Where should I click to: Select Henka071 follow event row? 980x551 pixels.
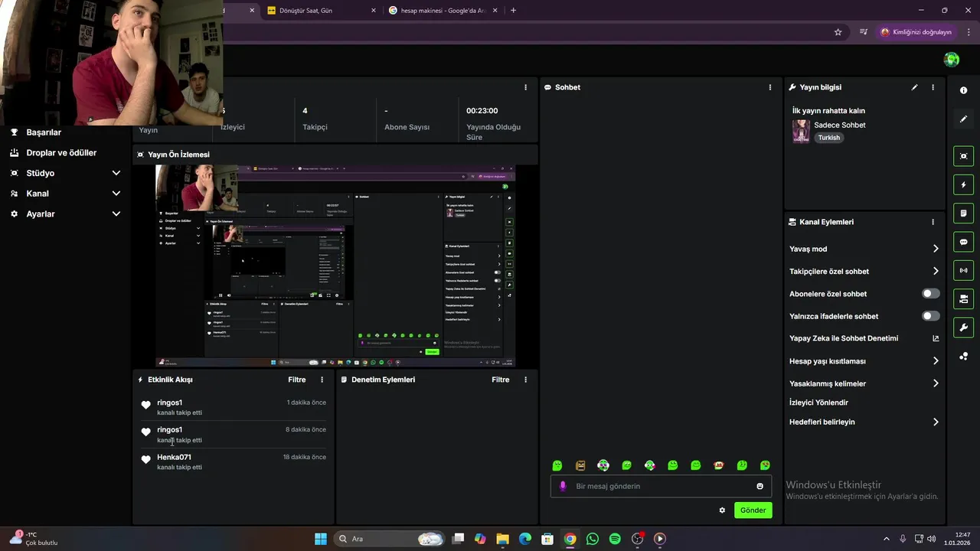click(x=234, y=461)
